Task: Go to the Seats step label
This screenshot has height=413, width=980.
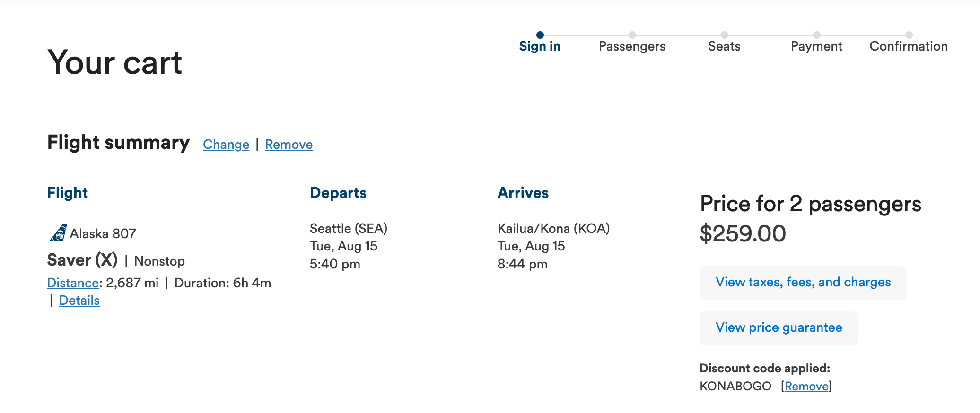Action: coord(724,46)
